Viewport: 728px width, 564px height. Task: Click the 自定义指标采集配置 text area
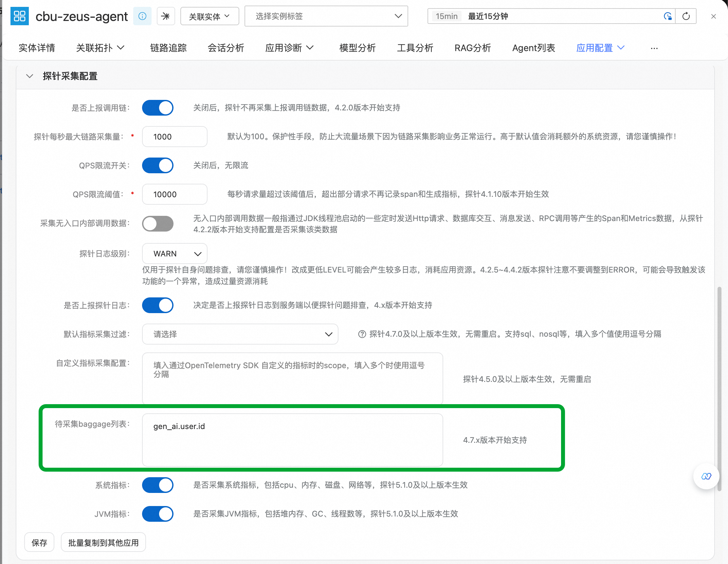(x=292, y=379)
